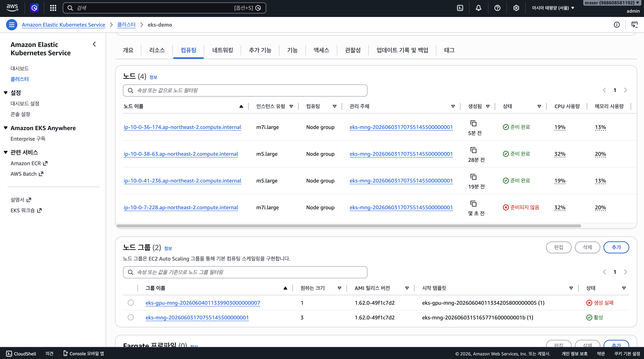644x359 pixels.
Task: Focus the 노드 필터링 search field
Action: point(245,91)
